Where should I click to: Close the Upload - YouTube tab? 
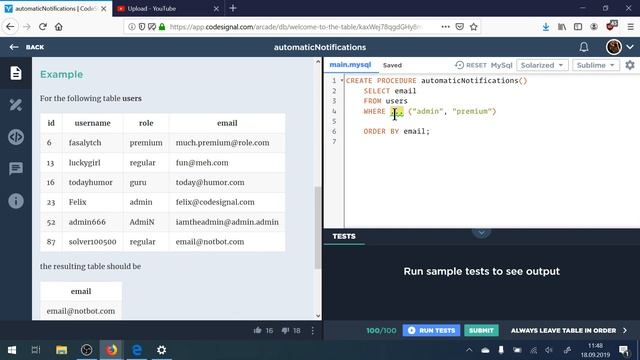pyautogui.click(x=216, y=8)
